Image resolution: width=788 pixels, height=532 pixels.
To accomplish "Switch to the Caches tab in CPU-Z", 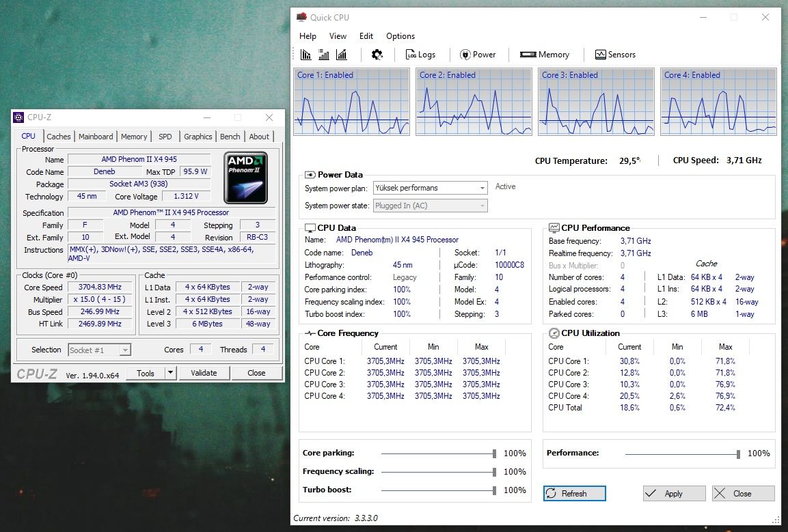I will 59,136.
